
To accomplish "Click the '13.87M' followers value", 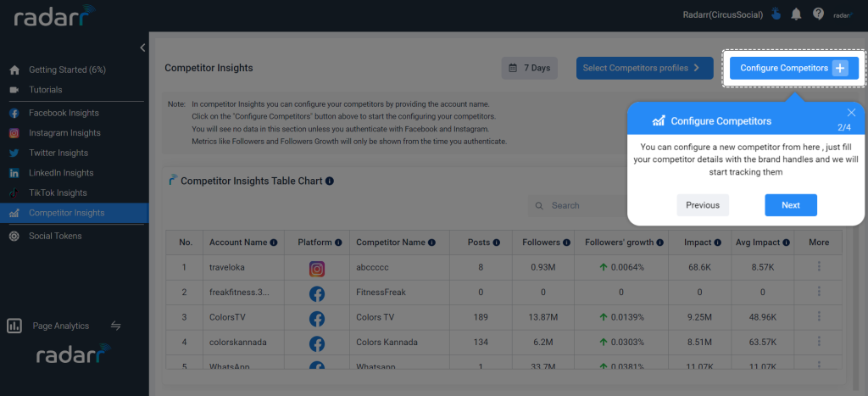I will point(542,317).
